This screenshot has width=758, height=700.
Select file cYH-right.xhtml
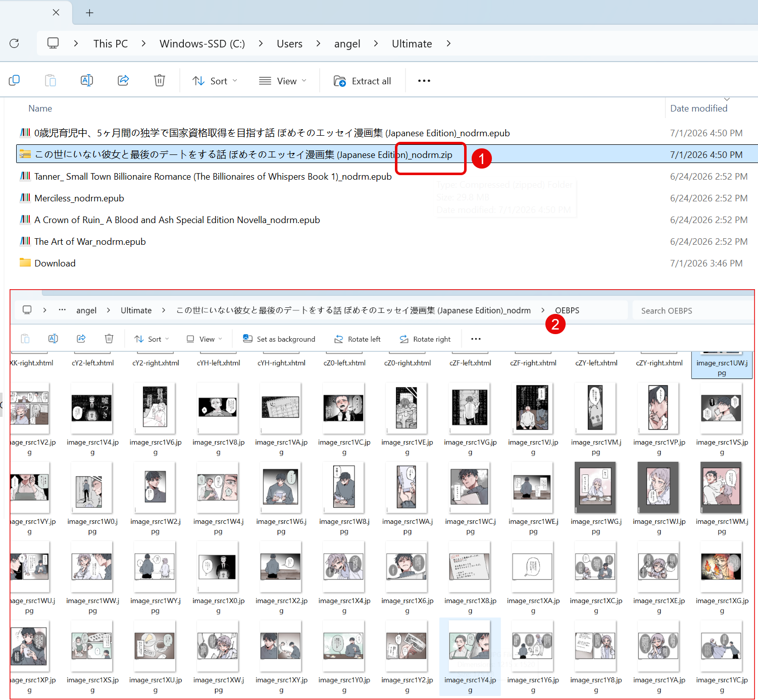point(281,362)
